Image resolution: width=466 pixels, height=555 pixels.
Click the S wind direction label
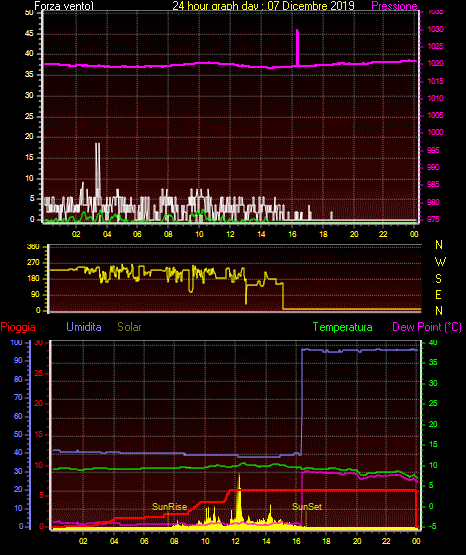438,279
